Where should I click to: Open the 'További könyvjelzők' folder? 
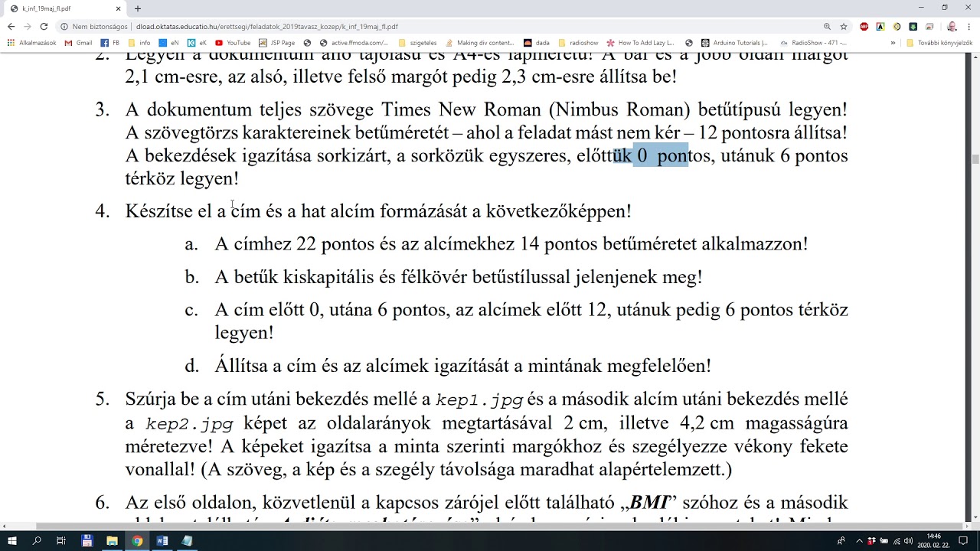(939, 43)
